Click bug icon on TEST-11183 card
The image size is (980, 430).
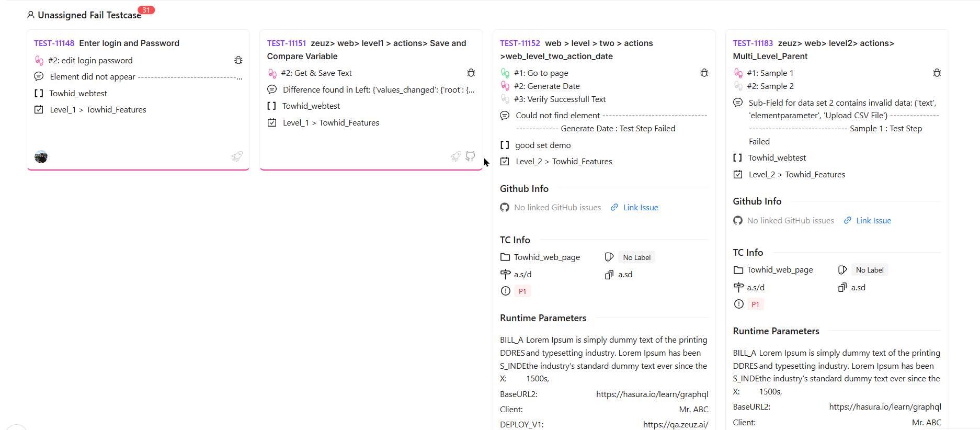pyautogui.click(x=937, y=73)
